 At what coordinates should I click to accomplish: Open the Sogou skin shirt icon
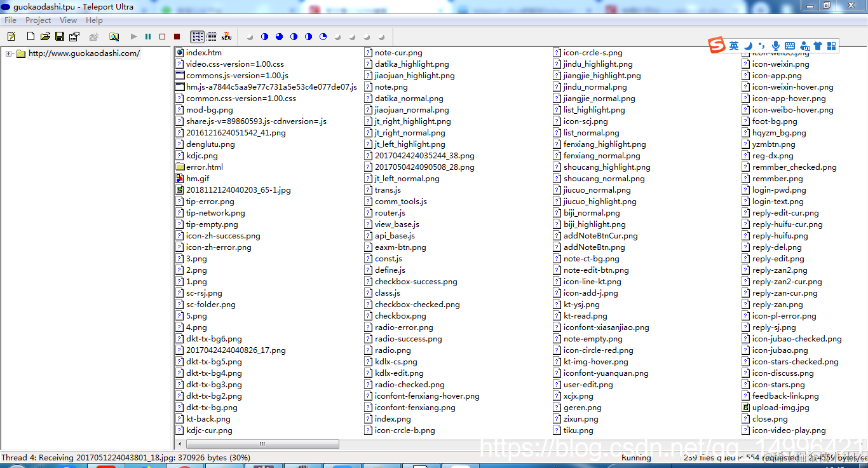[x=818, y=46]
